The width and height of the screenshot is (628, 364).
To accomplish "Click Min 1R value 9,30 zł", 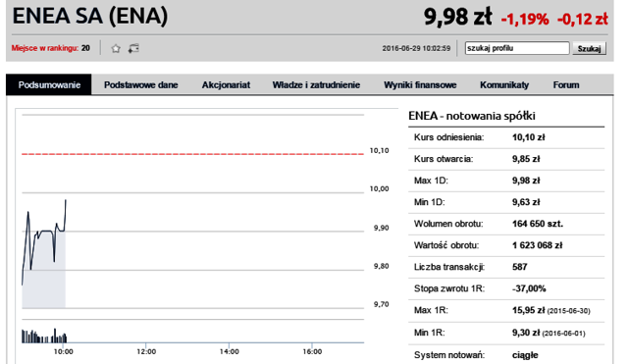I will tap(526, 333).
